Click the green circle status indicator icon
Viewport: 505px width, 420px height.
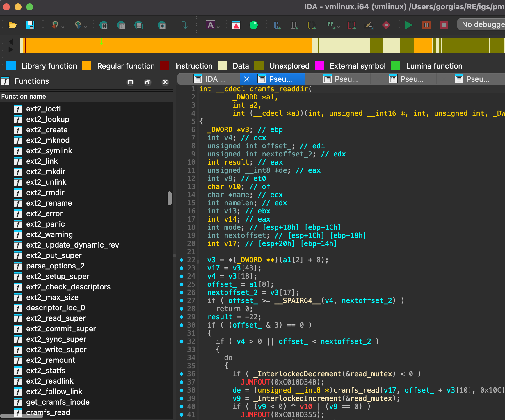254,25
